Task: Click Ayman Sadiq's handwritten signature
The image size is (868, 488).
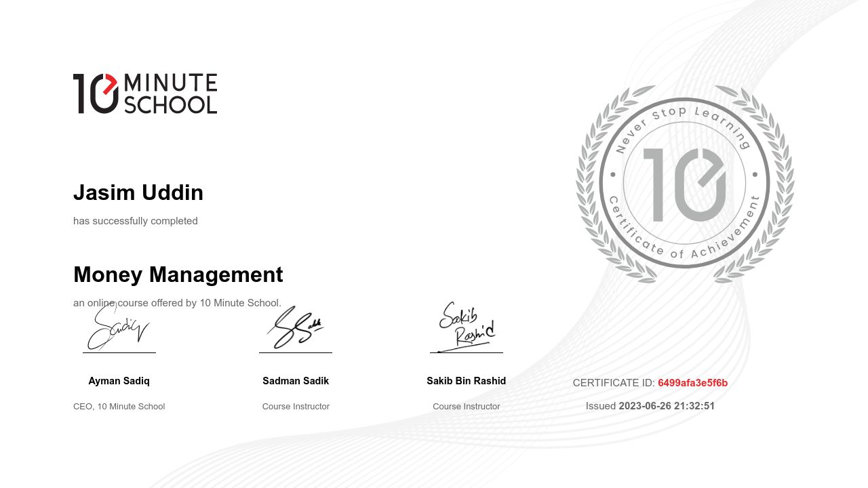Action: tap(117, 328)
